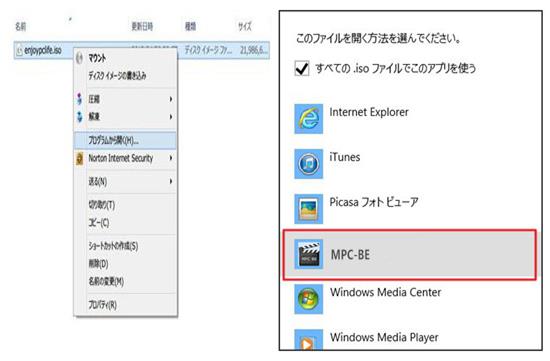Click the Internet Explorer app icon
550x361 pixels.
tap(308, 119)
